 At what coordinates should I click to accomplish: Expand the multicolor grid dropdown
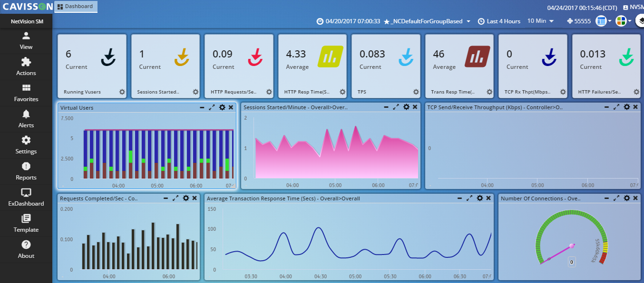pos(623,21)
